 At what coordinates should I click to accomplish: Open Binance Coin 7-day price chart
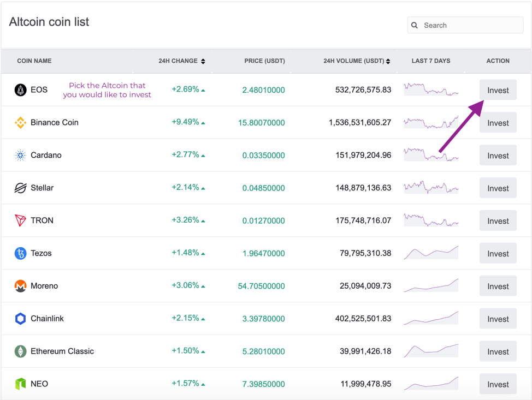[x=431, y=122]
